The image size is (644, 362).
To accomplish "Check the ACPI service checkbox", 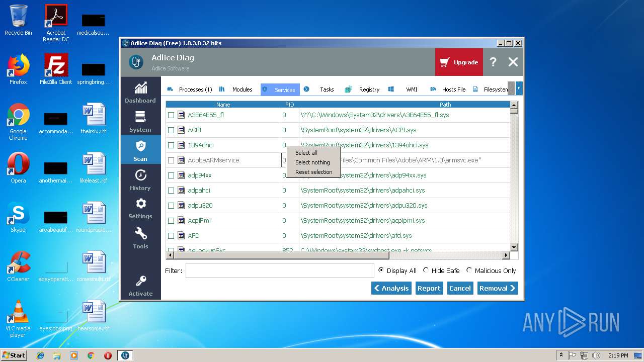I will tap(171, 130).
